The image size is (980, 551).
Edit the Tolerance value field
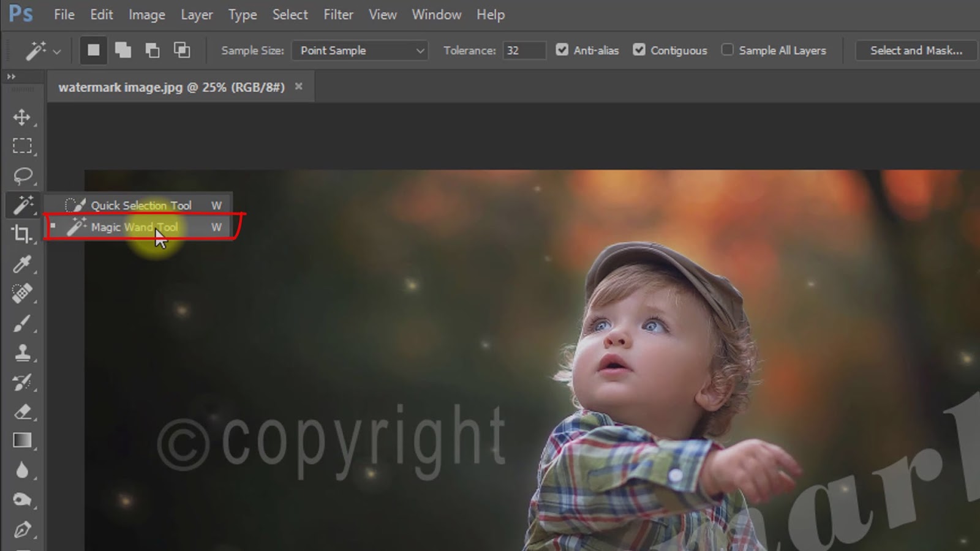click(x=522, y=50)
